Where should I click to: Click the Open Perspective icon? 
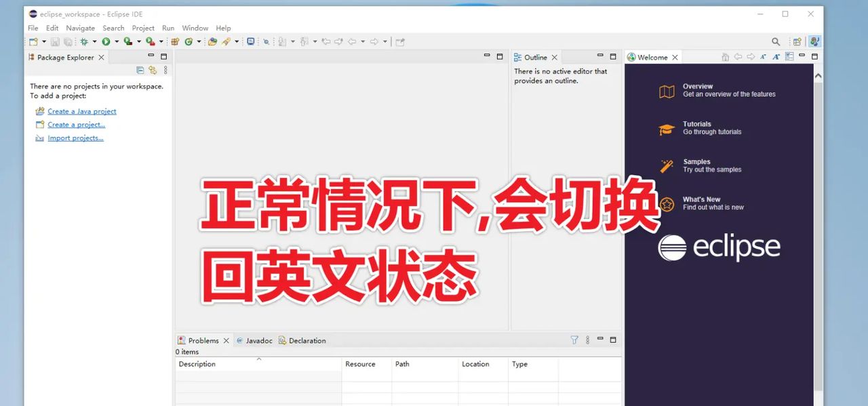click(797, 42)
